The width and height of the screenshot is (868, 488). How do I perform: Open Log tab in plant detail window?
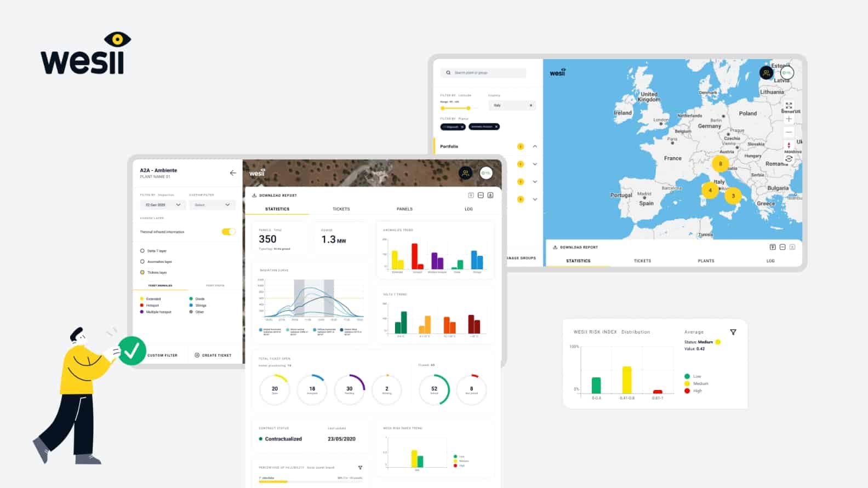469,209
